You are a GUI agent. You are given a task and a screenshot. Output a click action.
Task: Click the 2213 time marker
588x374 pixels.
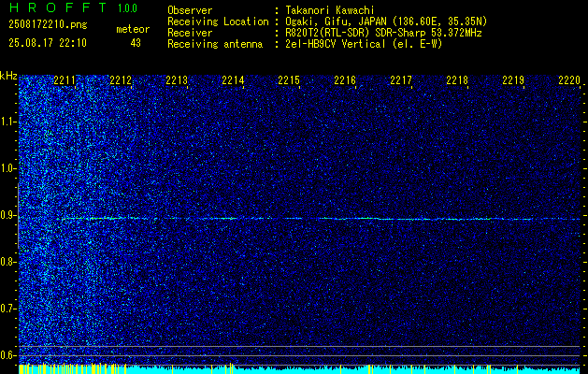point(177,80)
